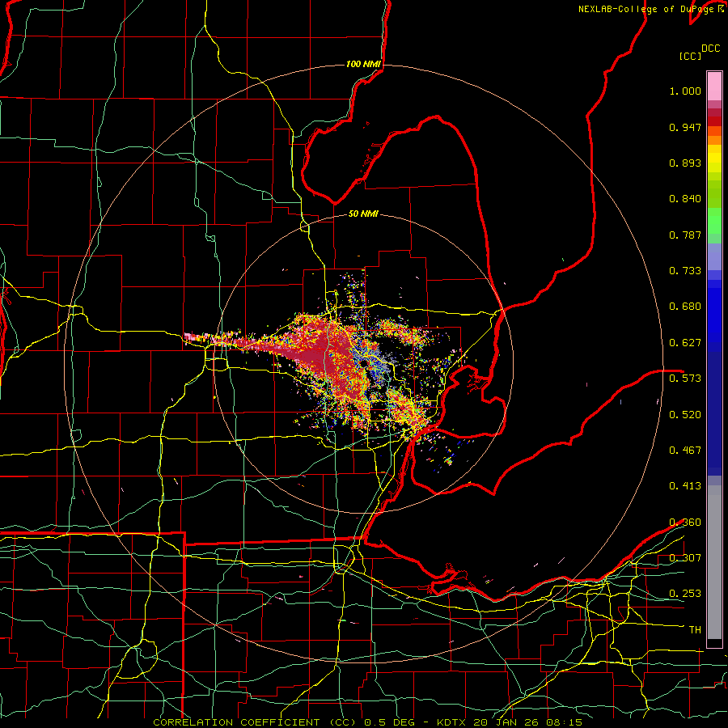
Task: Click the dark radar site hole inside the echoes
Action: click(x=362, y=362)
